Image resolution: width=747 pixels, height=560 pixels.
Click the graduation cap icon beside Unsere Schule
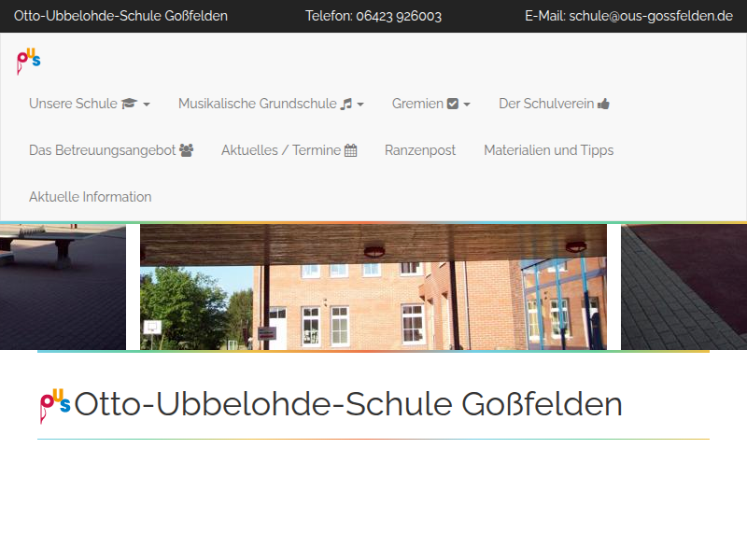[126, 103]
